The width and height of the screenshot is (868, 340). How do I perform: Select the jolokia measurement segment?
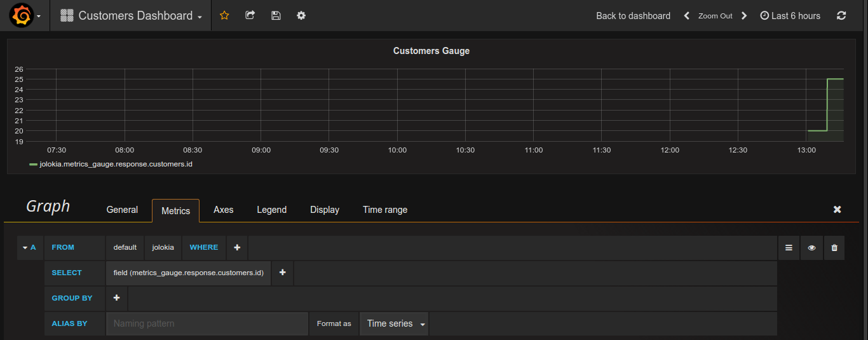click(x=163, y=247)
